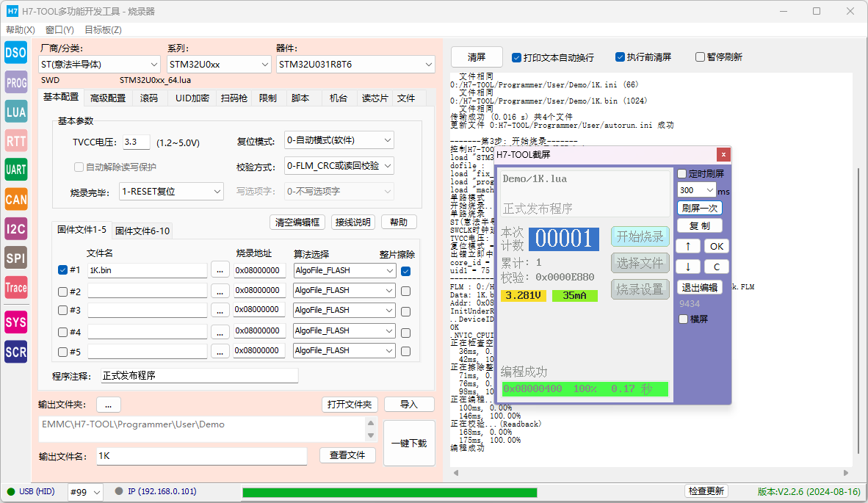Open the 烧录完毕 1-RESET复位 dropdown

pyautogui.click(x=172, y=192)
